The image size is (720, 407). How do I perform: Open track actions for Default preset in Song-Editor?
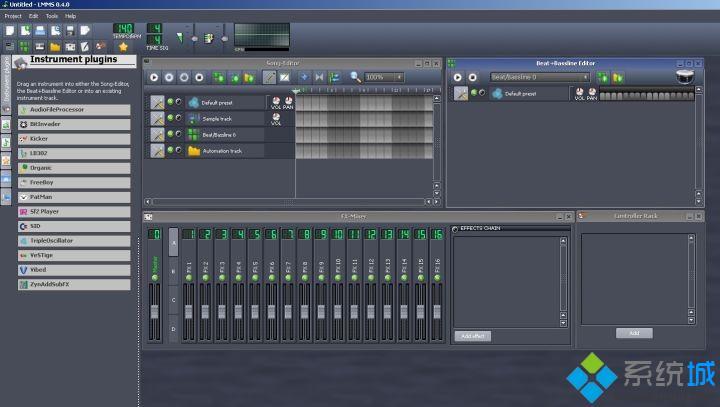point(157,102)
